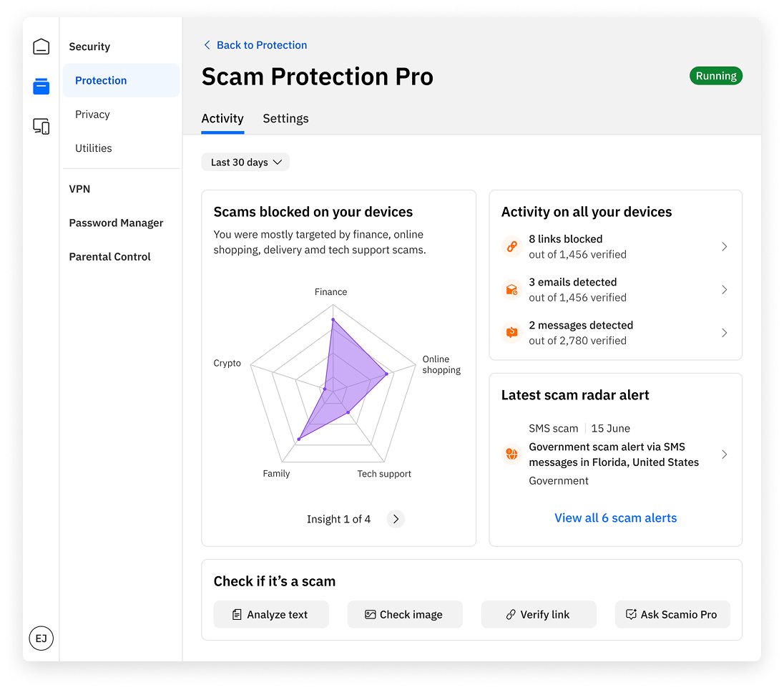
Task: Click the 'Finance' chart axis label
Action: [330, 292]
